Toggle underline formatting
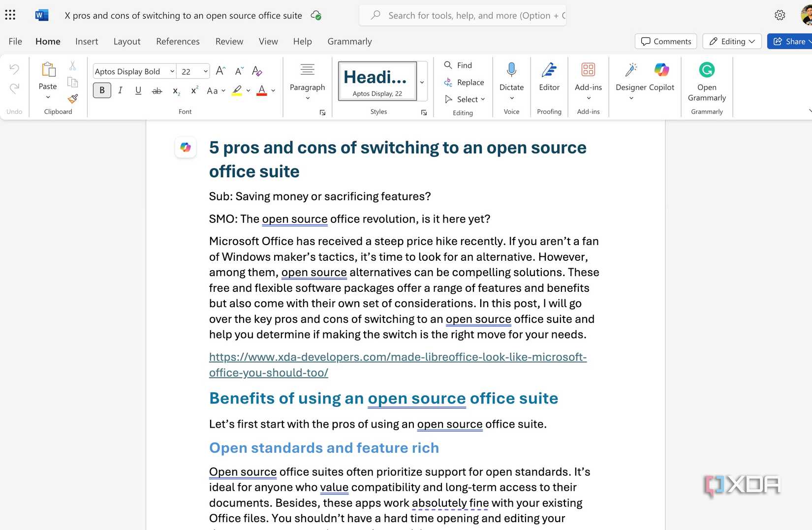The height and width of the screenshot is (530, 812). [x=138, y=91]
